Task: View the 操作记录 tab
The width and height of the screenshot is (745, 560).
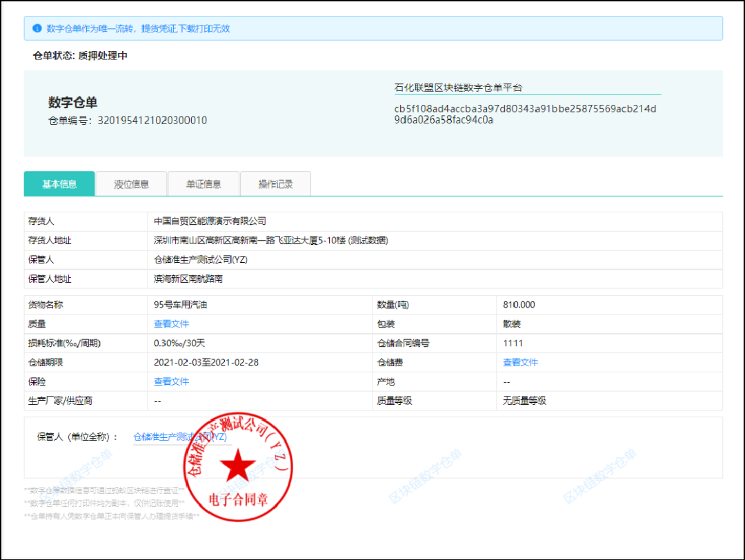Action: click(x=275, y=183)
